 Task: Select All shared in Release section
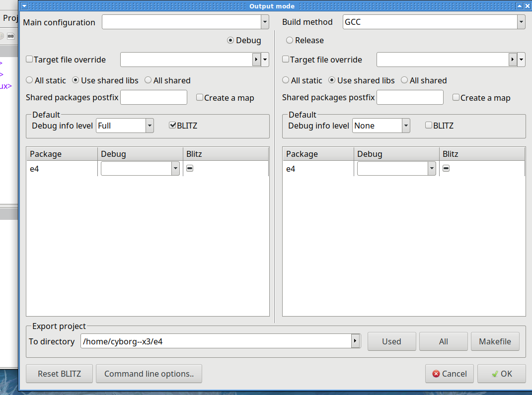(x=404, y=80)
